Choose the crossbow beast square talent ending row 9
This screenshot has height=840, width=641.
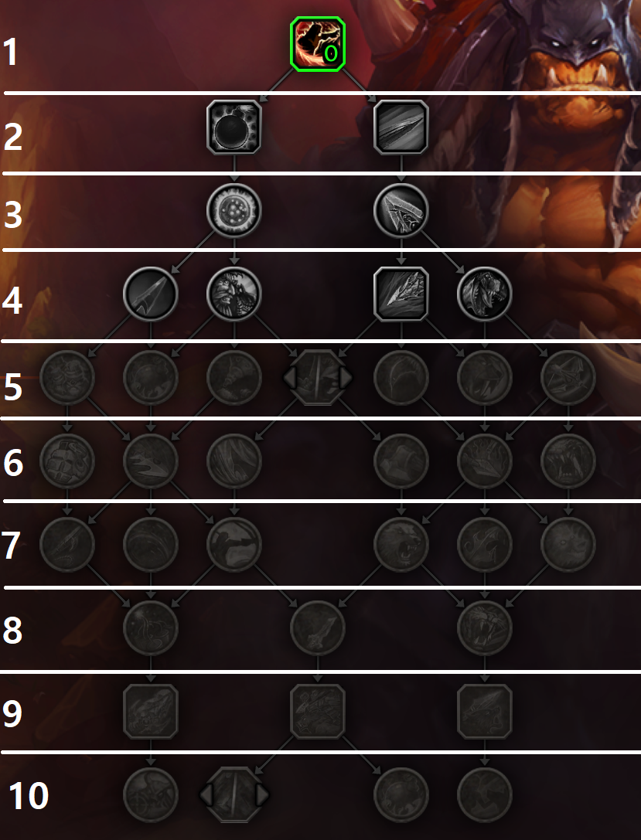[485, 712]
